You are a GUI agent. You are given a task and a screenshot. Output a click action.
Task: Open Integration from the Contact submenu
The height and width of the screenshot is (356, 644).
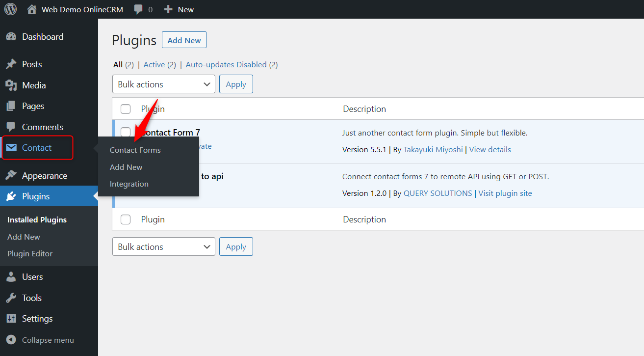click(129, 184)
